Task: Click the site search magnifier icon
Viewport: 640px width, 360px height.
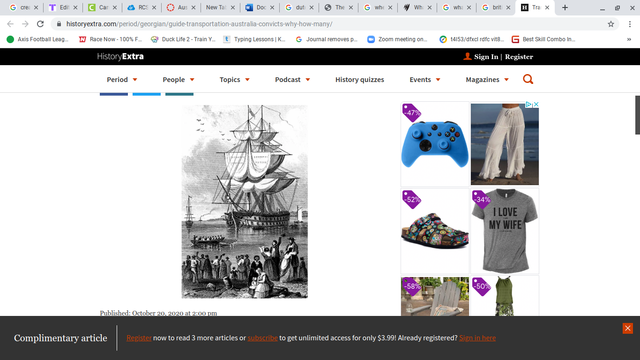Action: (528, 79)
